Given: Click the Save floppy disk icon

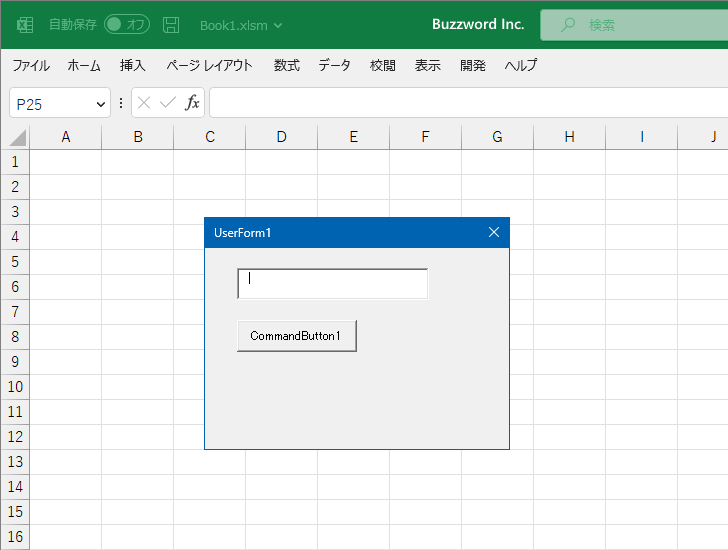Looking at the screenshot, I should point(171,25).
